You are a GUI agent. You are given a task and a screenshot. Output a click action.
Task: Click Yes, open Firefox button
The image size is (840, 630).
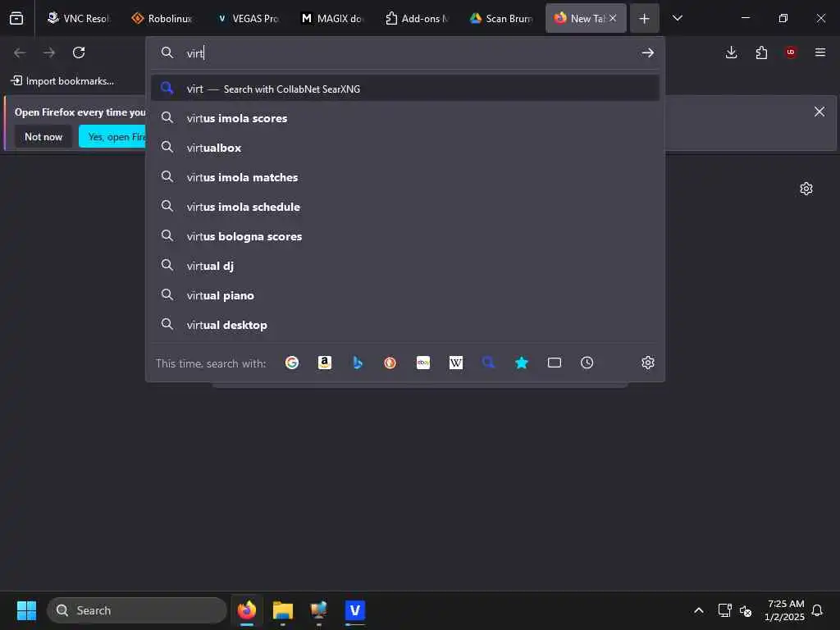[113, 137]
